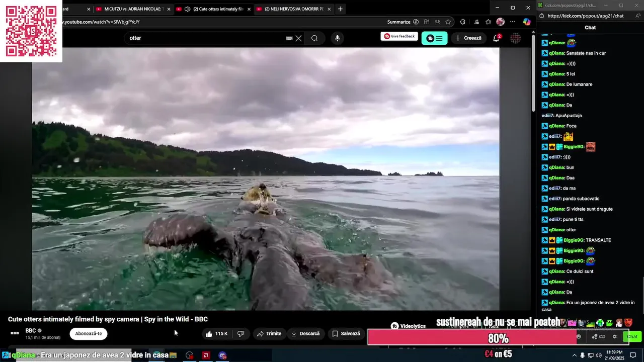The width and height of the screenshot is (644, 362).
Task: Close the MICUTZU vs. ADRIAN NICOLAE tab
Action: click(169, 9)
